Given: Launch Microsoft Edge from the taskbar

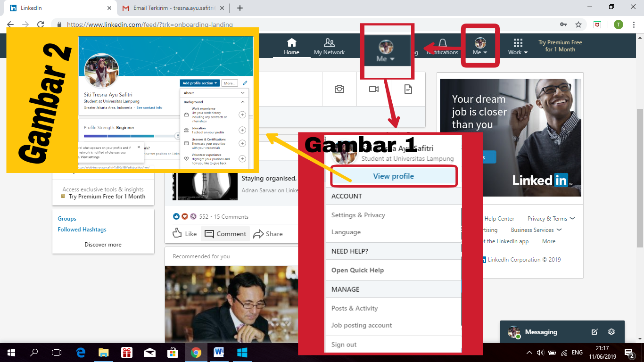Looking at the screenshot, I should click(x=81, y=352).
